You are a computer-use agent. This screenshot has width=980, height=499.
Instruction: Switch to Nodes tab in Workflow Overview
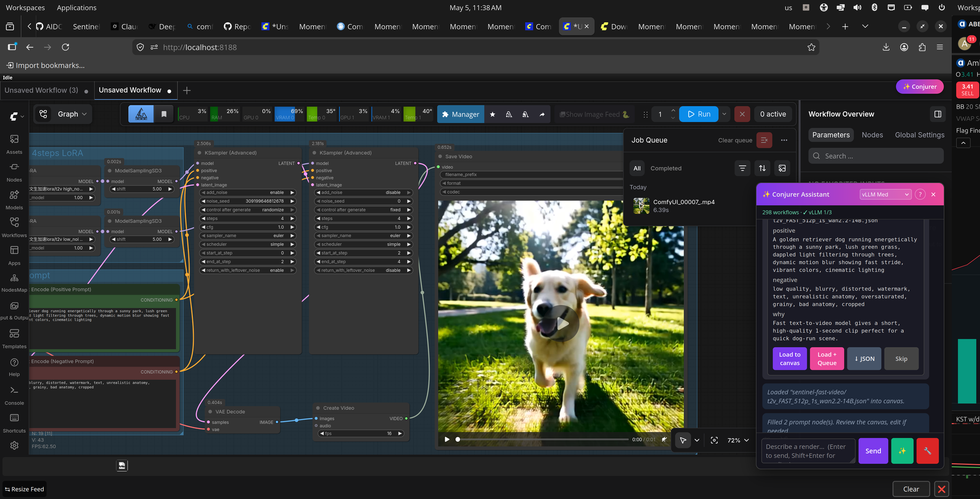(872, 135)
